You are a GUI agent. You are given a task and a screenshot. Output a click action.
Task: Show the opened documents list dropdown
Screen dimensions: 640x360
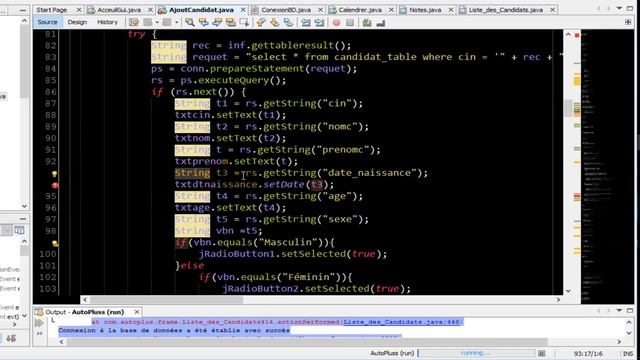619,9
